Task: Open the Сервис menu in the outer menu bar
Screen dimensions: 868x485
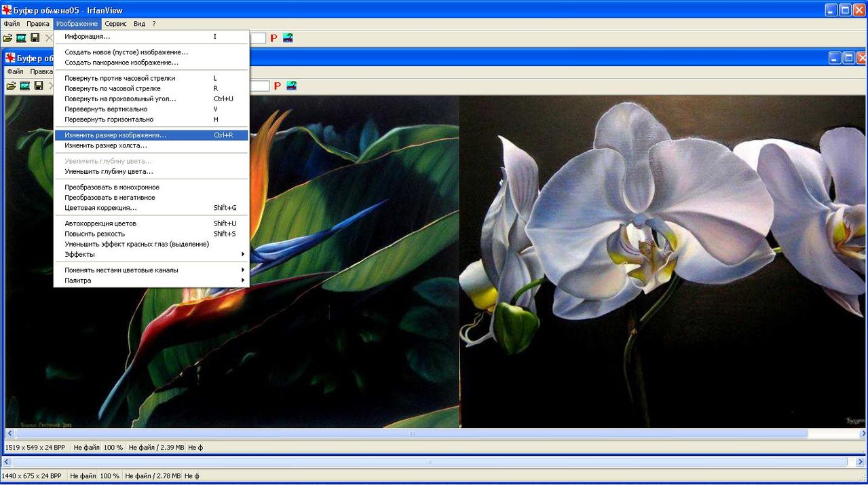Action: click(115, 24)
